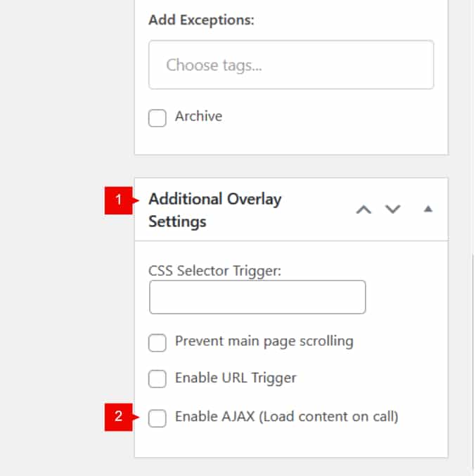476x476 pixels.
Task: Focus the CSS Selector Trigger text box
Action: click(x=257, y=297)
